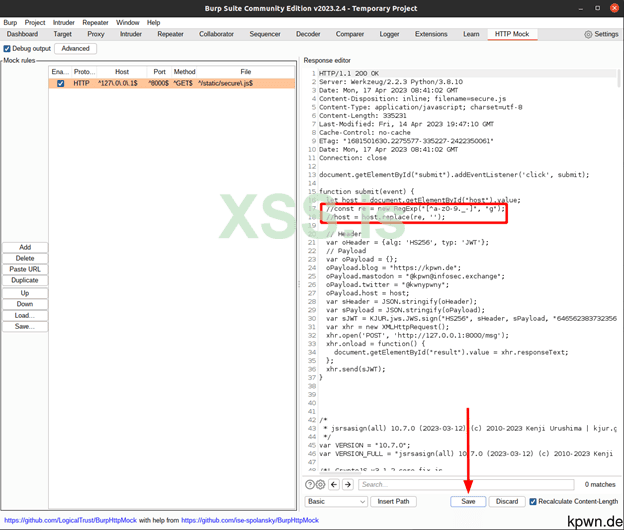Click the 'Content-Length: 335231' header line
624x530 pixels.
(363, 115)
